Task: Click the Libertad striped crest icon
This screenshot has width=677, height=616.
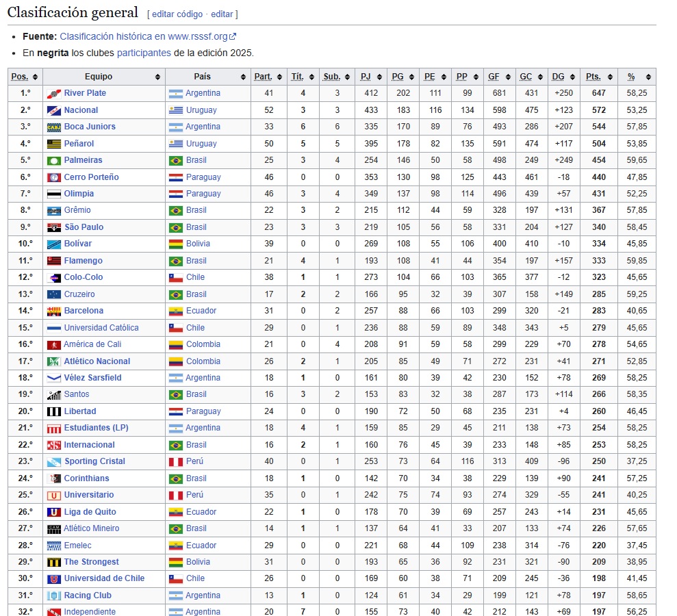Action: (53, 412)
